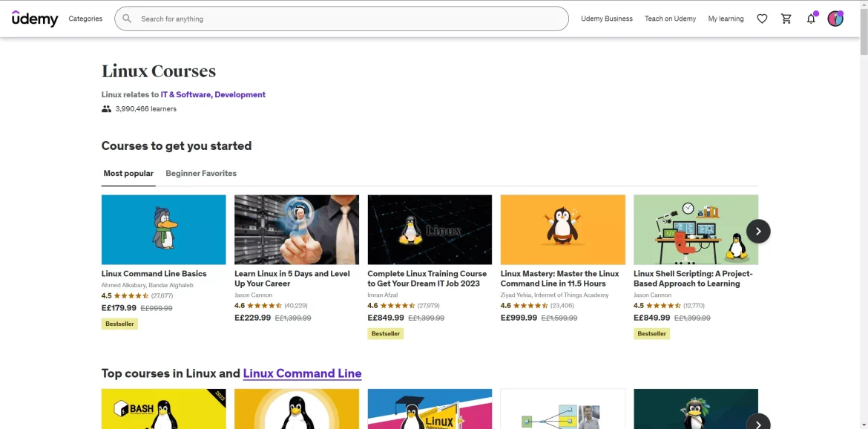
Task: Click Bestseller badge under Linux Command Line Basics
Action: click(x=119, y=324)
